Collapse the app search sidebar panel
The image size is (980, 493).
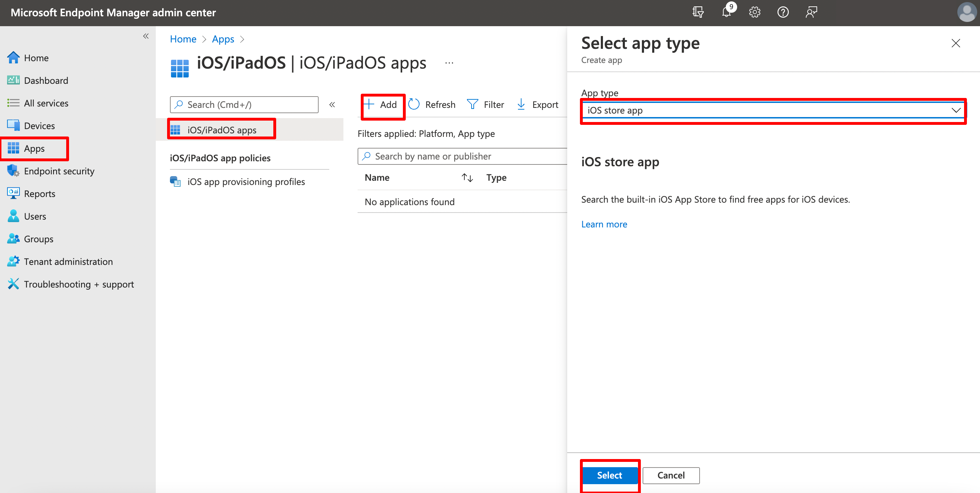(x=332, y=105)
